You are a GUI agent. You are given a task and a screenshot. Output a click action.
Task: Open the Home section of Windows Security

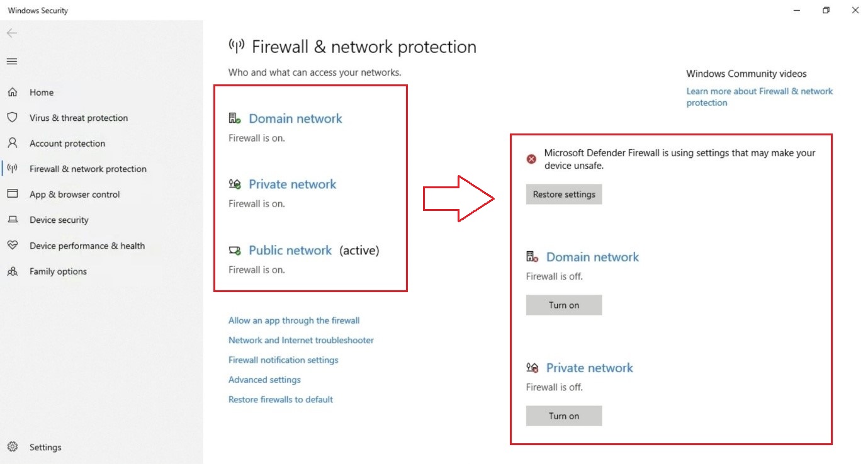pyautogui.click(x=41, y=92)
